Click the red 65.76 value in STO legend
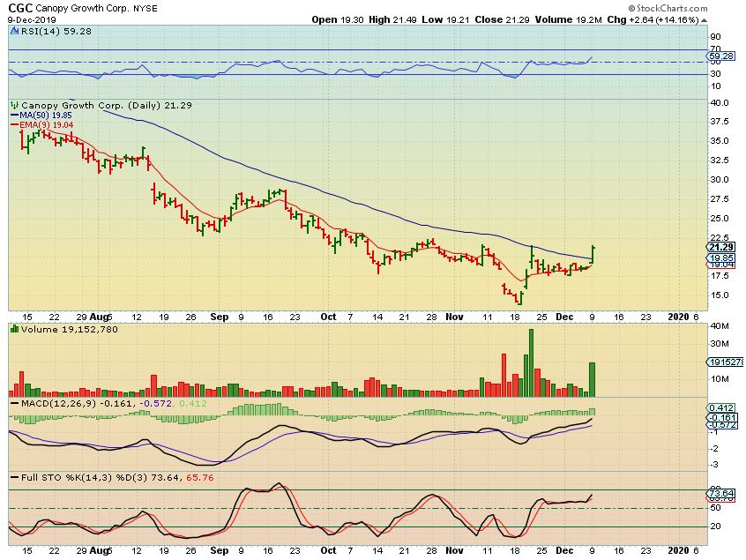The height and width of the screenshot is (560, 746). 200,477
